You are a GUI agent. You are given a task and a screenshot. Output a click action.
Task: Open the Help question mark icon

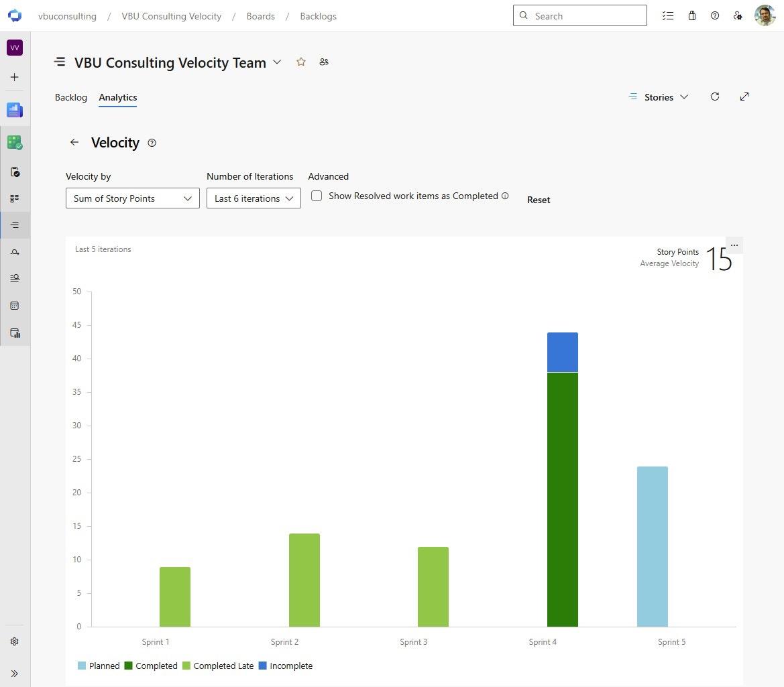click(714, 15)
